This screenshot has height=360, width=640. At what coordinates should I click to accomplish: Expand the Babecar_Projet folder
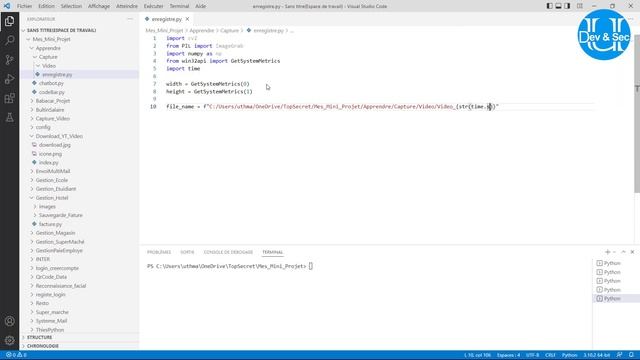(x=53, y=101)
